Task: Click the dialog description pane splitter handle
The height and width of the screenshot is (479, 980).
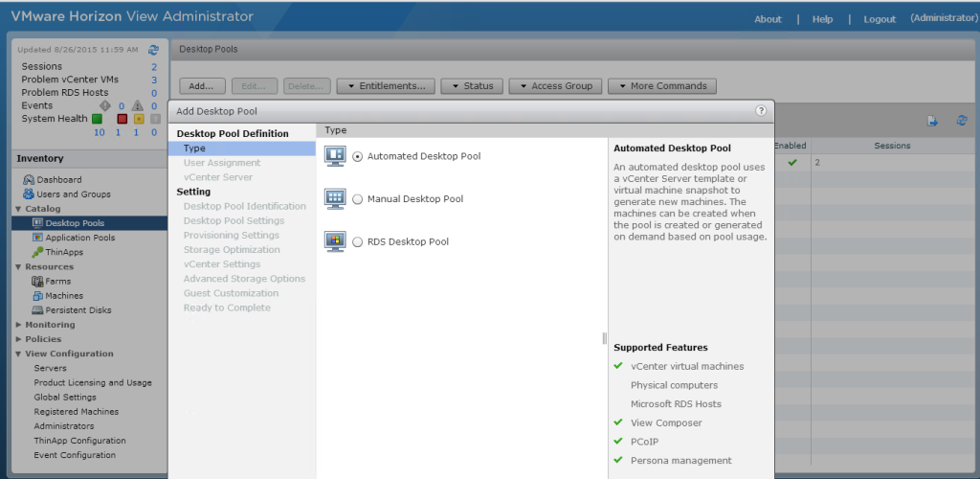Action: click(605, 338)
